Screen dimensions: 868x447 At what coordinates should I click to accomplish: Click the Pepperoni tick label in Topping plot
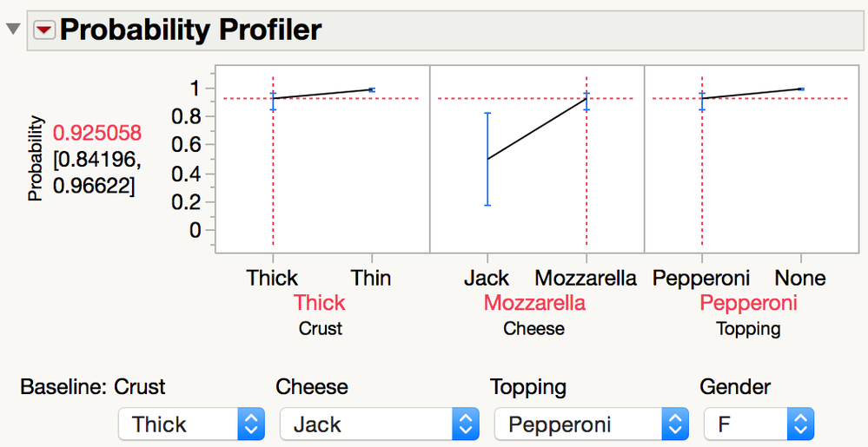(x=701, y=279)
